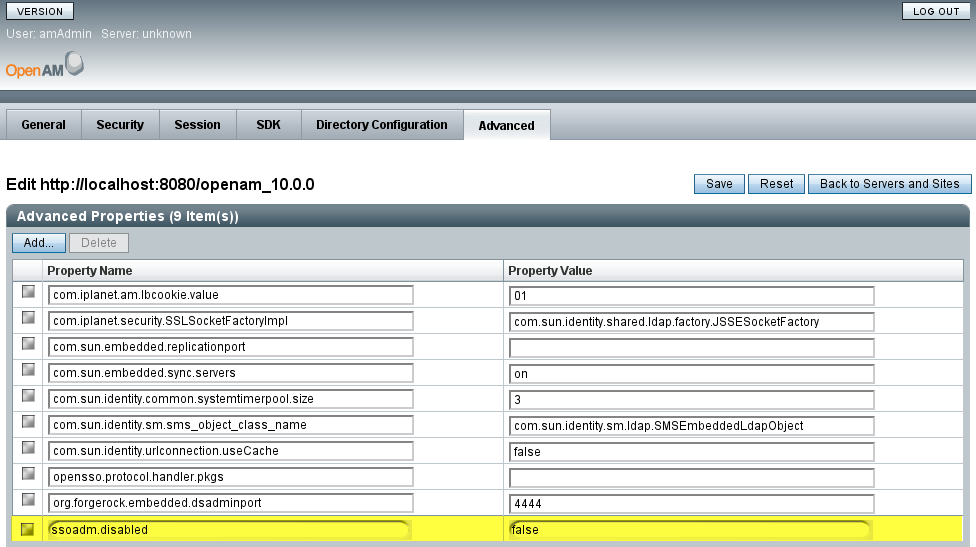Save the server configuration
This screenshot has width=976, height=547.
coord(719,184)
